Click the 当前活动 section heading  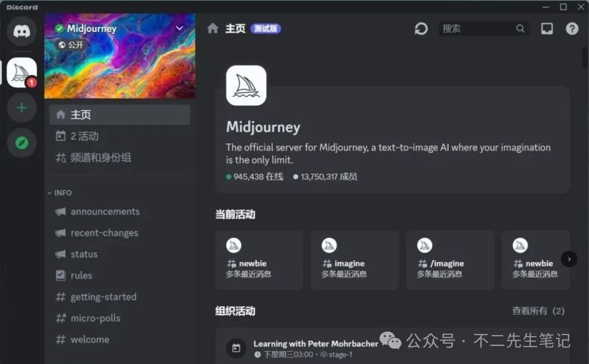pos(235,214)
